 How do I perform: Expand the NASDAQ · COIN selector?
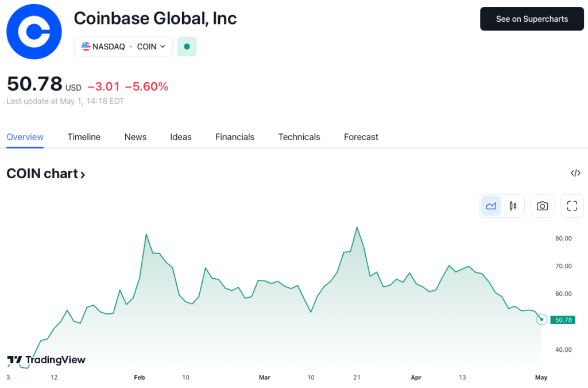pyautogui.click(x=123, y=47)
